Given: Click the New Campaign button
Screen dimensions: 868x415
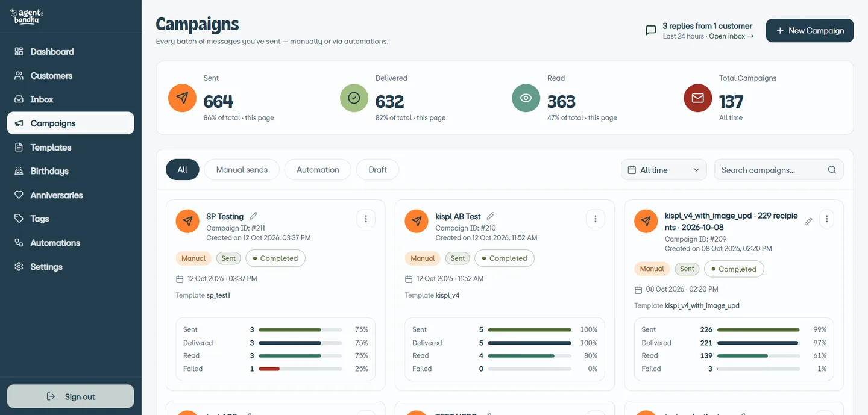Looking at the screenshot, I should point(810,31).
